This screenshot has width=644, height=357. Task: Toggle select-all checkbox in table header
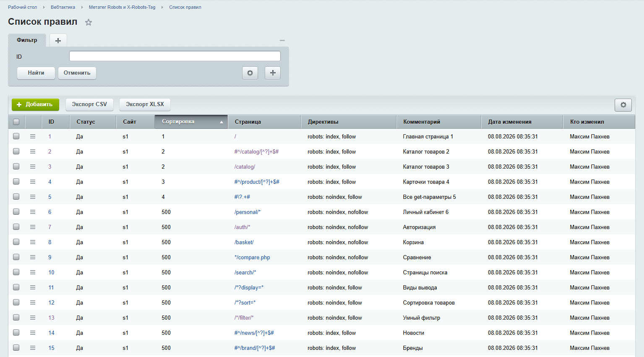16,122
